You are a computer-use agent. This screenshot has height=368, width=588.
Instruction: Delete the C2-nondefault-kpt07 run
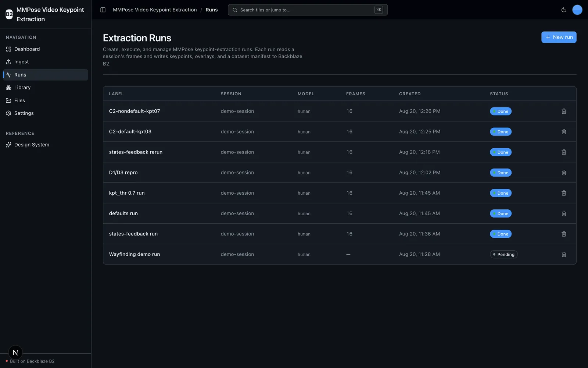(x=564, y=111)
